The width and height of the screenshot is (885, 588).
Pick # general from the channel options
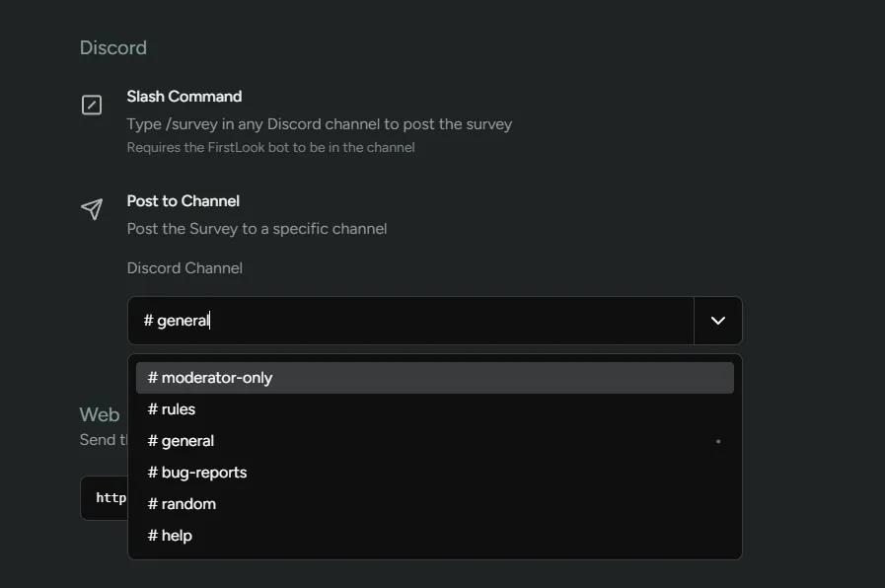click(181, 440)
